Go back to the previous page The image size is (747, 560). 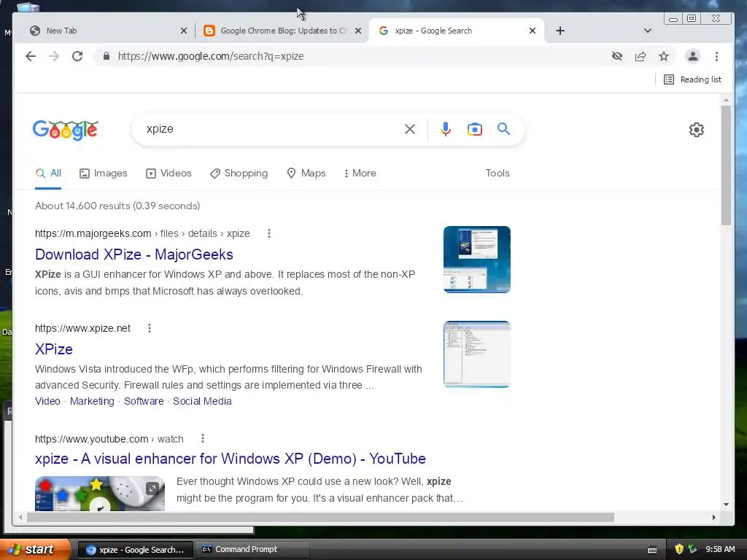(31, 56)
